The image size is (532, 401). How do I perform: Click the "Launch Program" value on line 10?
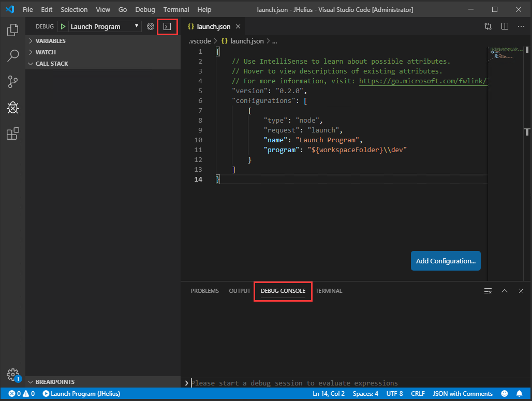[328, 140]
